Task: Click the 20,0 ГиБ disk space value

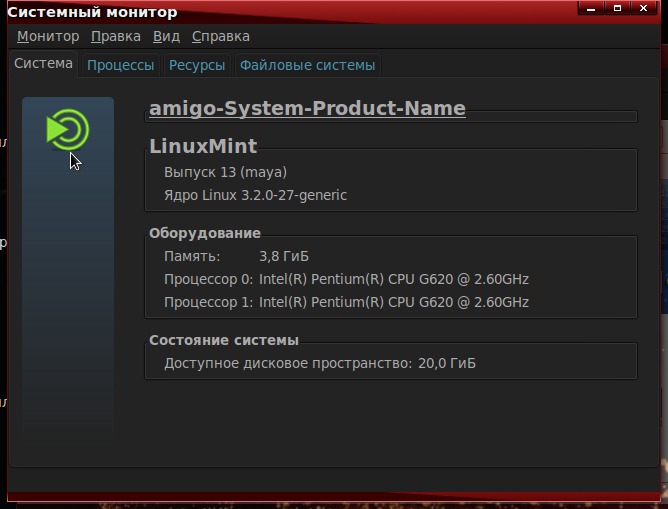Action: (447, 363)
